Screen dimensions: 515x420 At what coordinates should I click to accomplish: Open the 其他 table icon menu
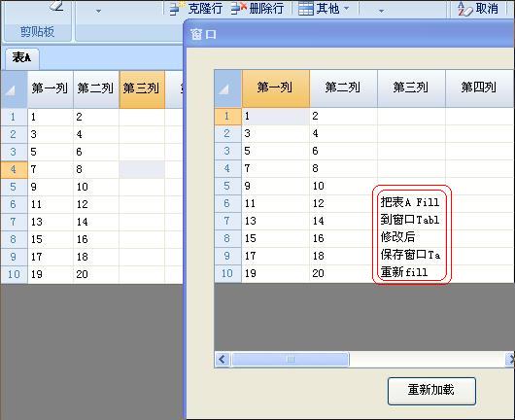(x=306, y=9)
